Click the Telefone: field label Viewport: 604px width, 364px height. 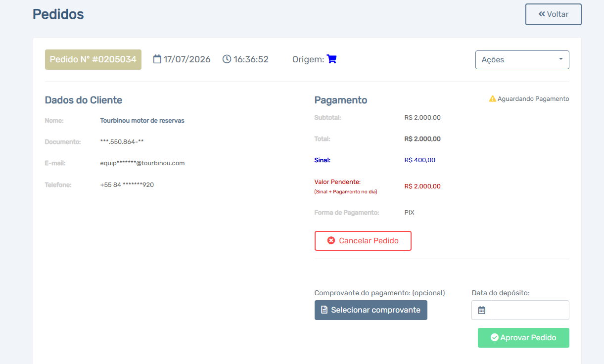[58, 185]
